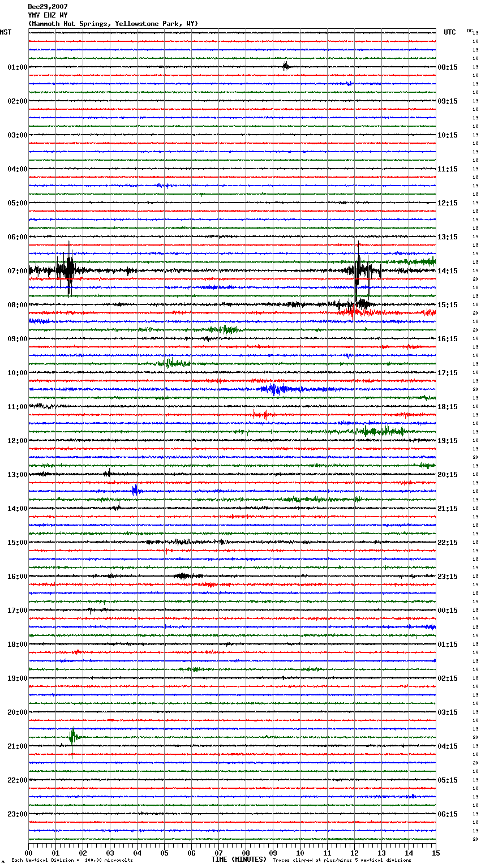Select the '05:15' UTC time label
This screenshot has width=481, height=868.
[448, 780]
